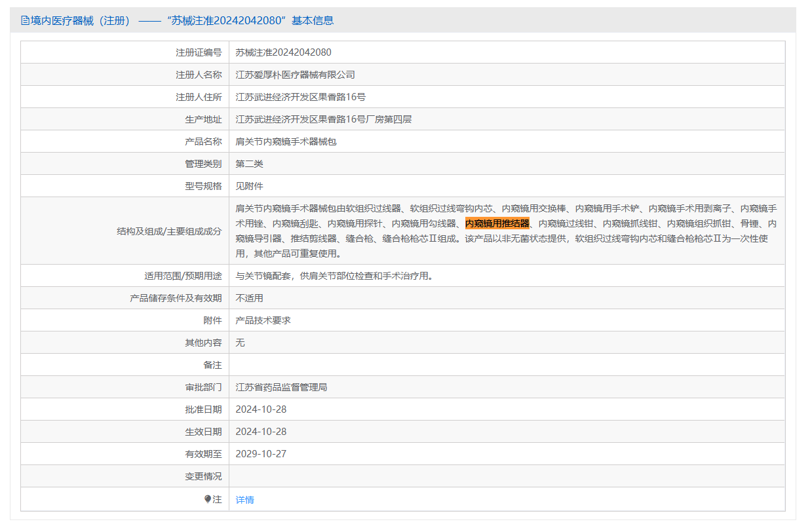Viewport: 812px width, 528px height.
Task: Click the 批准日期 label
Action: coord(203,409)
